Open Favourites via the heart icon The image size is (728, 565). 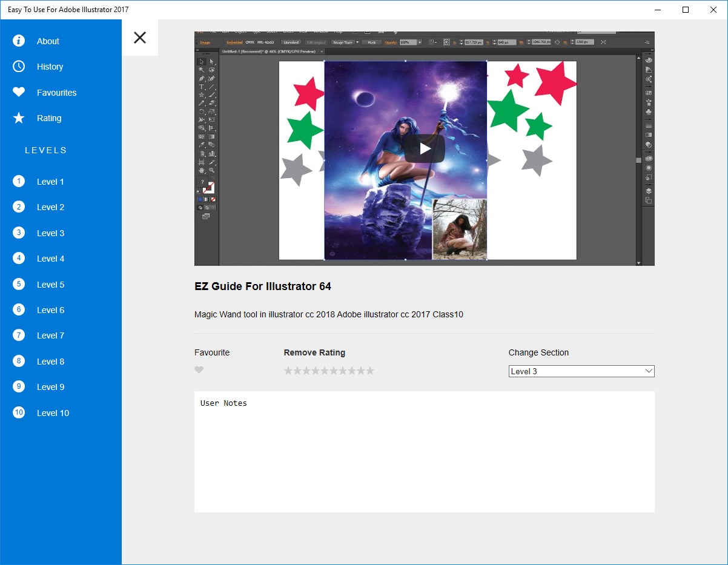(19, 93)
